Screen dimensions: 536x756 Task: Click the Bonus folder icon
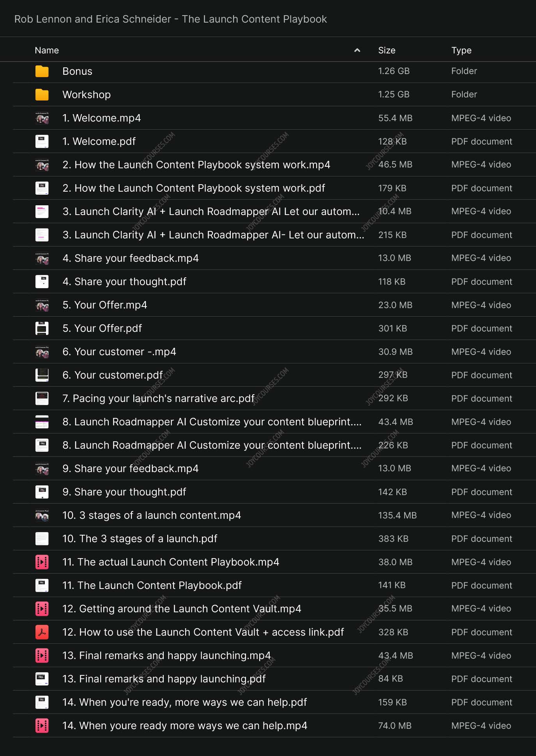pos(42,71)
